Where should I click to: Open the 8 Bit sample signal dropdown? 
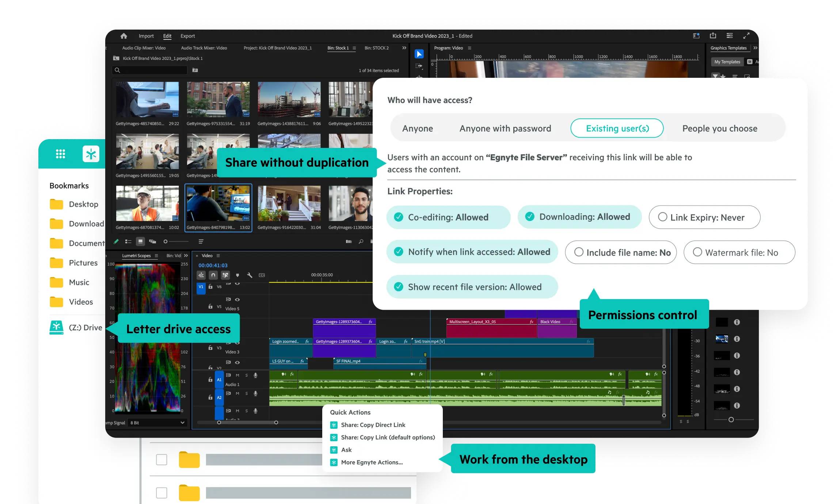[157, 423]
